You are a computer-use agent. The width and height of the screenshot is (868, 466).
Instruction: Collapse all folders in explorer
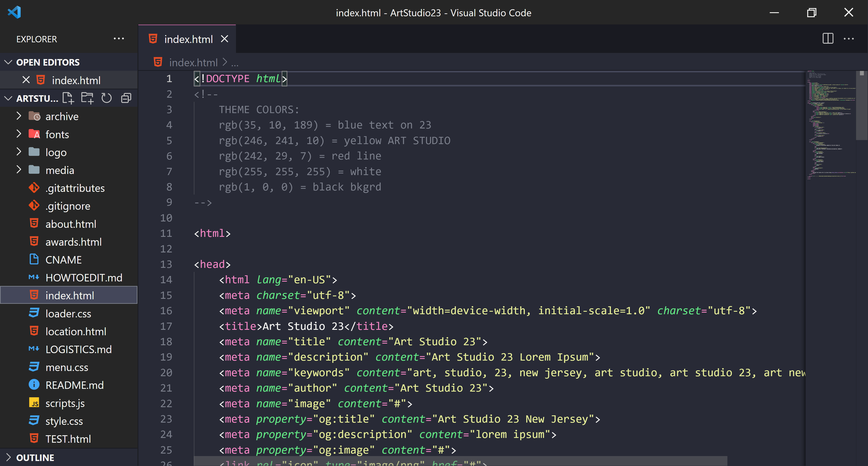click(x=126, y=98)
